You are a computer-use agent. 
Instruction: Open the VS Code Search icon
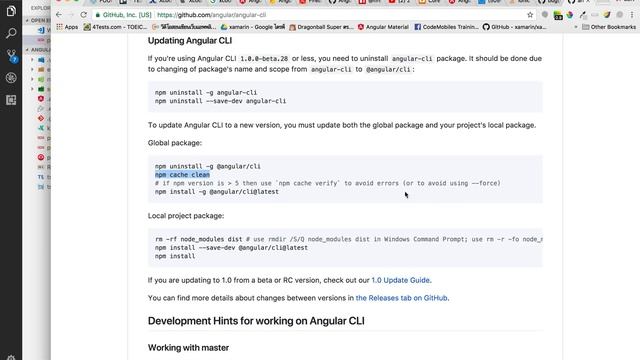coord(11,33)
